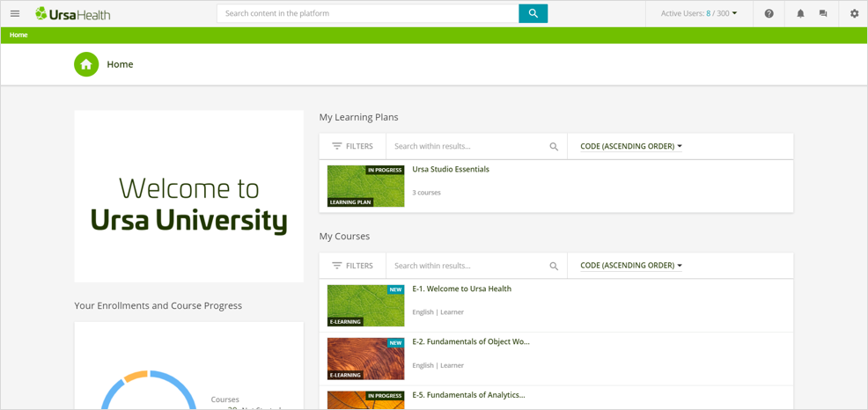Click Ursa Studio Essentials leaf thumbnail

tap(366, 187)
